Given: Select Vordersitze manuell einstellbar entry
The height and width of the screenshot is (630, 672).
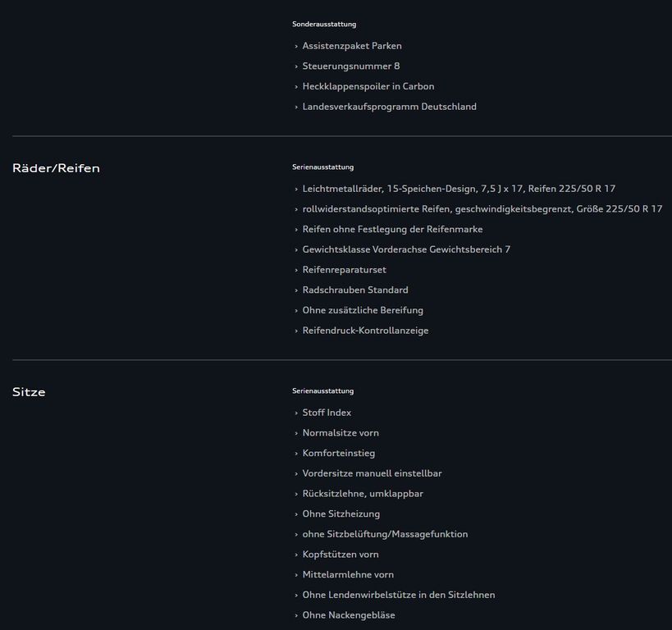Looking at the screenshot, I should [372, 473].
